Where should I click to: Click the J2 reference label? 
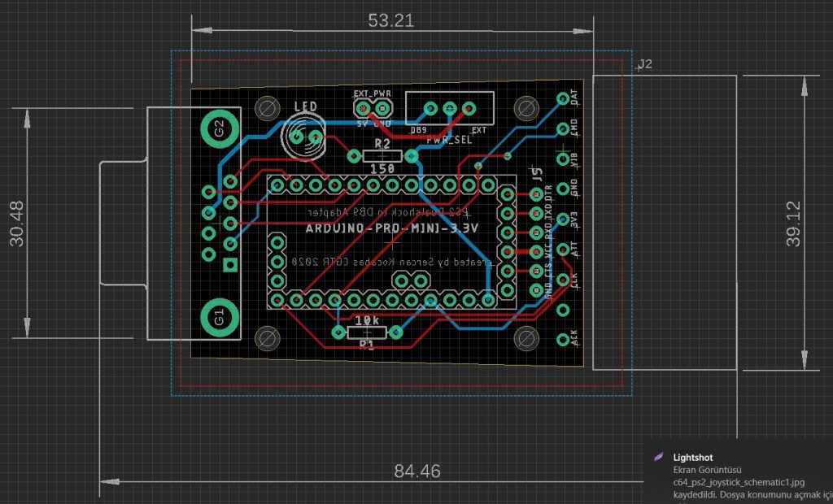645,64
